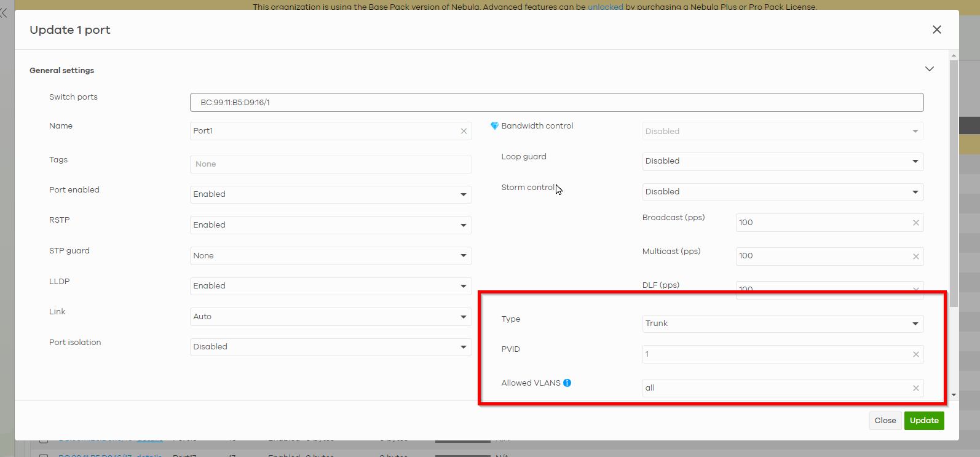Click the Tags input field

click(331, 164)
